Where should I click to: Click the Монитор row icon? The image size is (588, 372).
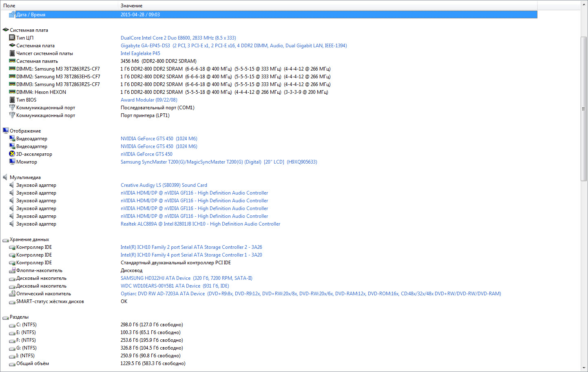(12, 162)
